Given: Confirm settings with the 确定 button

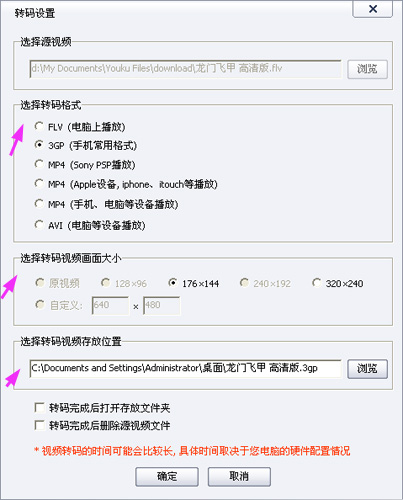Looking at the screenshot, I should click(x=167, y=476).
